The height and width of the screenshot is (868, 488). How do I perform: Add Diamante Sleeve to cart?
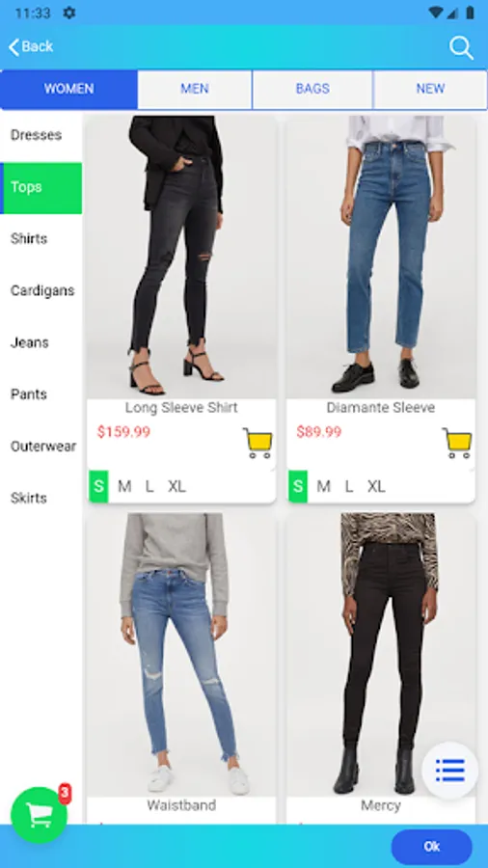[x=457, y=443]
